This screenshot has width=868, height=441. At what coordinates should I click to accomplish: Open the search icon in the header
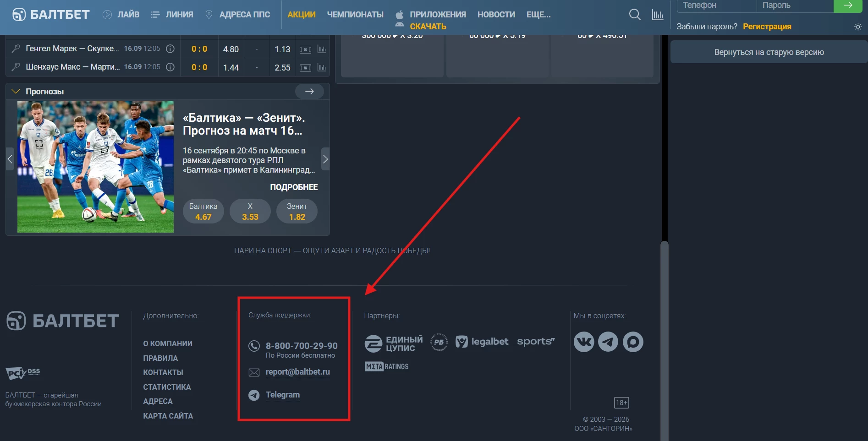[635, 15]
